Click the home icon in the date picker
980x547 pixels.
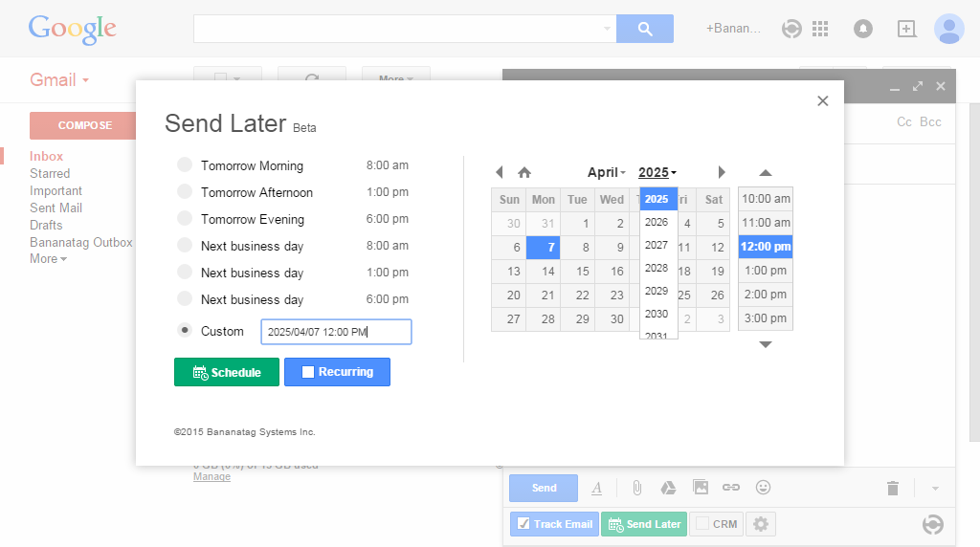[x=524, y=172]
